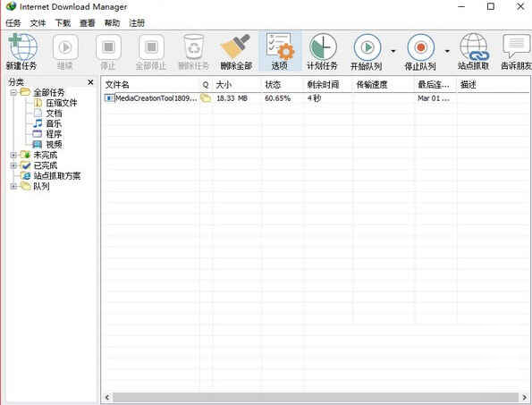Click the 60.65% status cell
532x405 pixels.
click(277, 98)
